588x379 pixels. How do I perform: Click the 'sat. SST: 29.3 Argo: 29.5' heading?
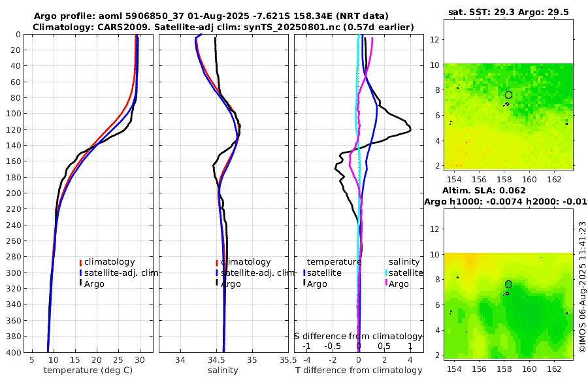[x=508, y=12]
